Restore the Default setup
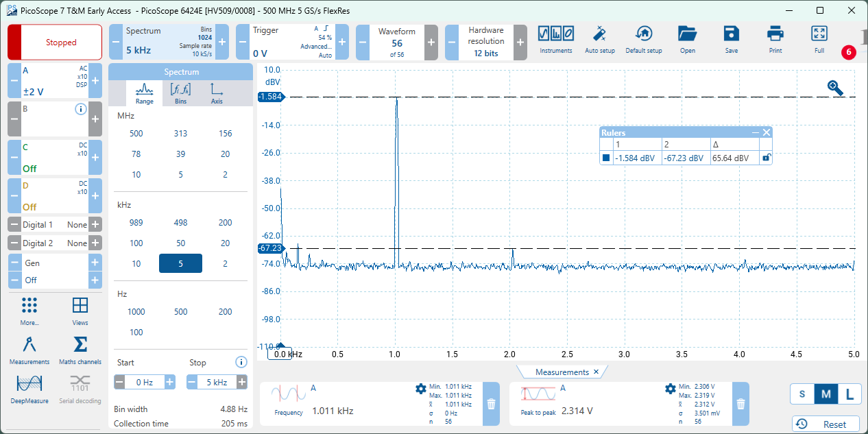 [x=643, y=40]
